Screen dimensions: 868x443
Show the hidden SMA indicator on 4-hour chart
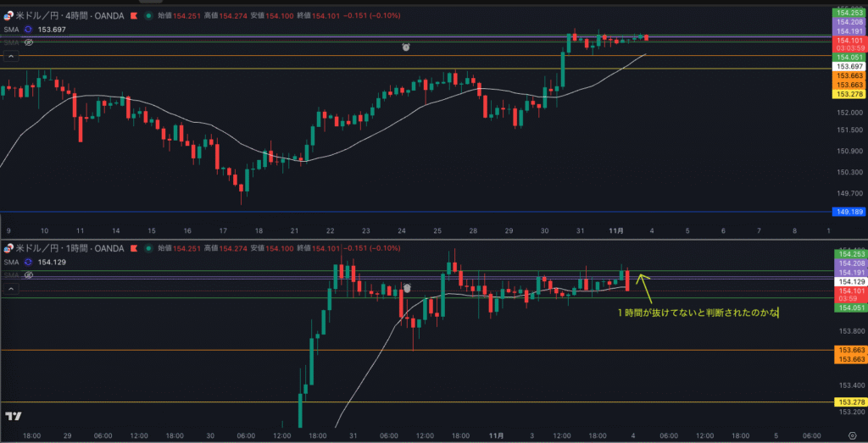pos(29,41)
